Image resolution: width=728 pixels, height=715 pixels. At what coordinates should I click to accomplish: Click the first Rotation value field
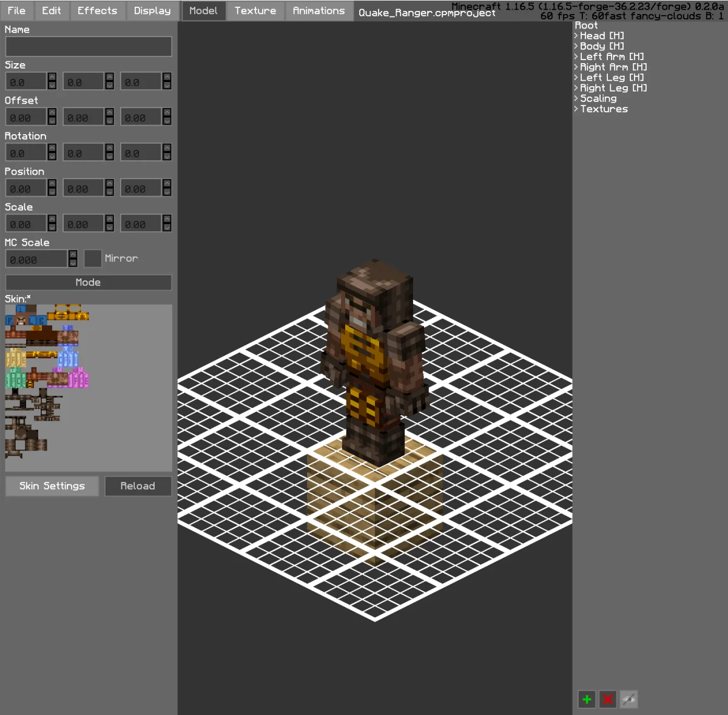pos(26,152)
